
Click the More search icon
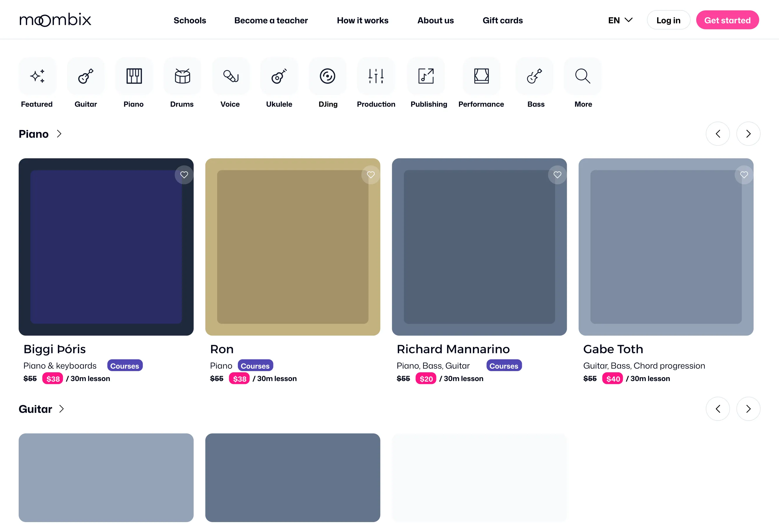coord(583,76)
